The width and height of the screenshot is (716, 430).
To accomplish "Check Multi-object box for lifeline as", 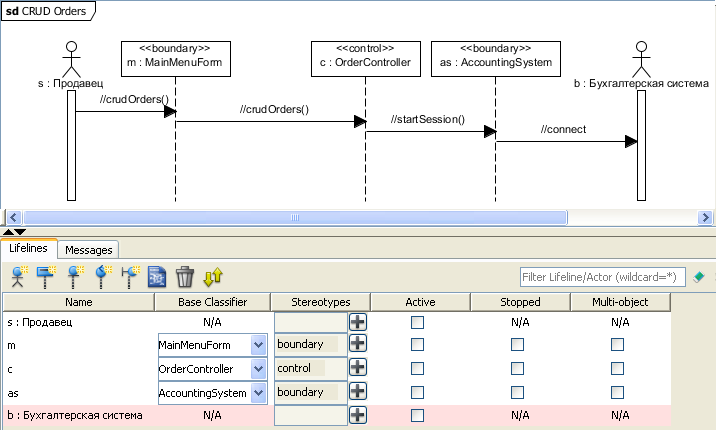I will pyautogui.click(x=618, y=393).
